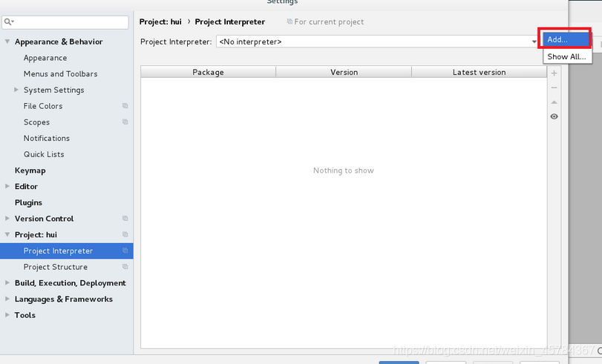Screen dimensions: 602x364
Task: Choose Add... from the interpreter menu
Action: (566, 39)
